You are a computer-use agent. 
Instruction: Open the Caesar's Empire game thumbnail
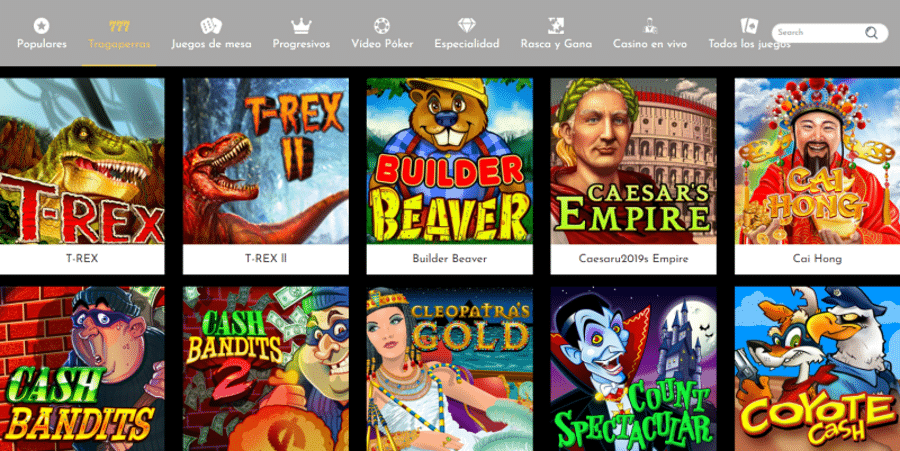pyautogui.click(x=633, y=161)
